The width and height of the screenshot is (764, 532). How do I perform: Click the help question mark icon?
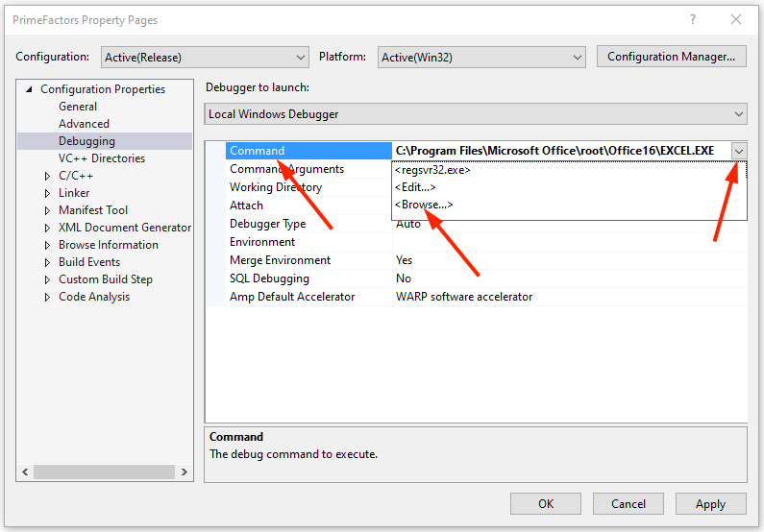point(692,19)
